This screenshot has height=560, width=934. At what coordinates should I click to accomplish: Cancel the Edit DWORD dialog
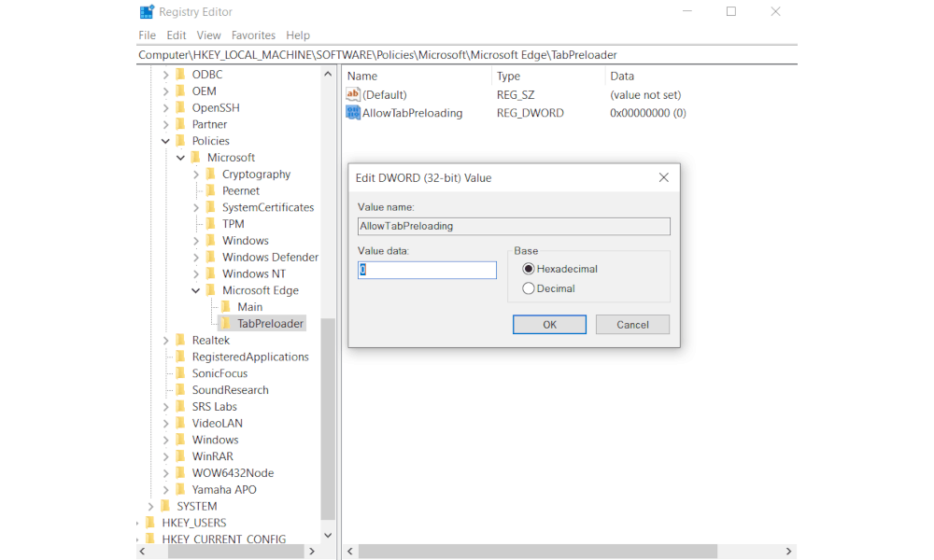[632, 325]
